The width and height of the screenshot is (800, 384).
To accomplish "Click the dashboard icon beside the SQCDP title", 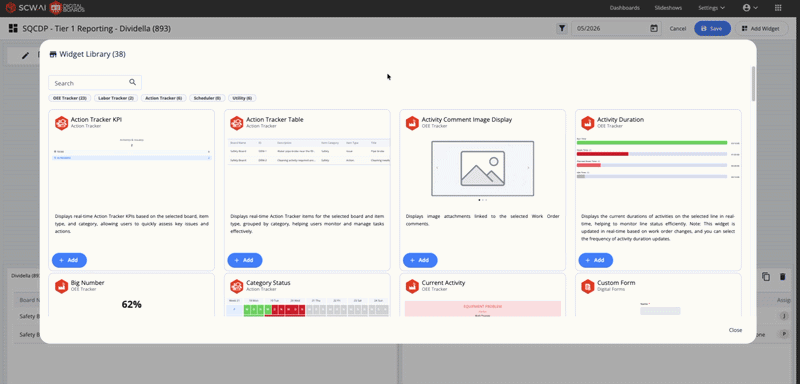I will 13,29.
